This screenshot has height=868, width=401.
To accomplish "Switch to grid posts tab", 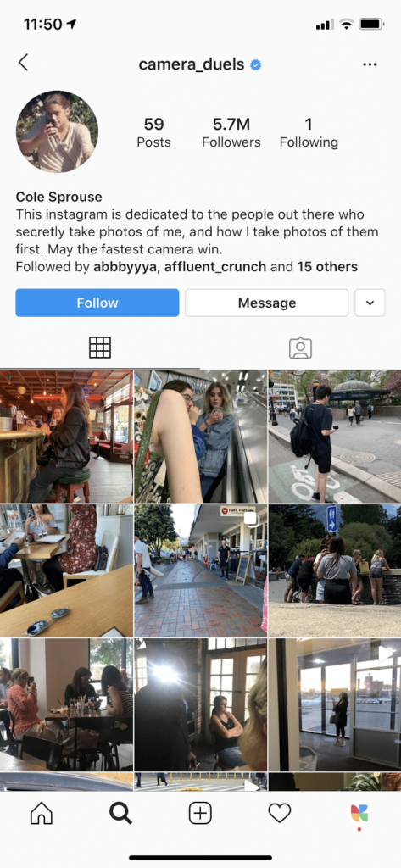I will click(x=100, y=348).
